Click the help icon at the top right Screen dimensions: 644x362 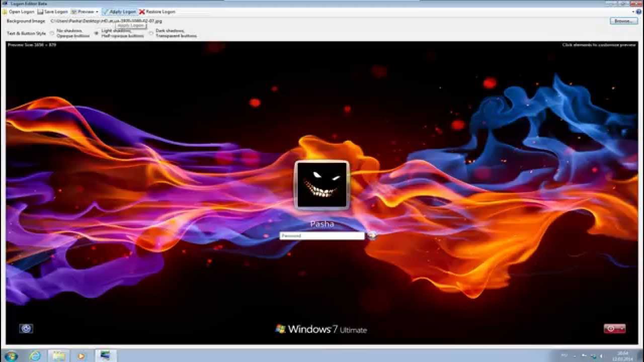638,12
